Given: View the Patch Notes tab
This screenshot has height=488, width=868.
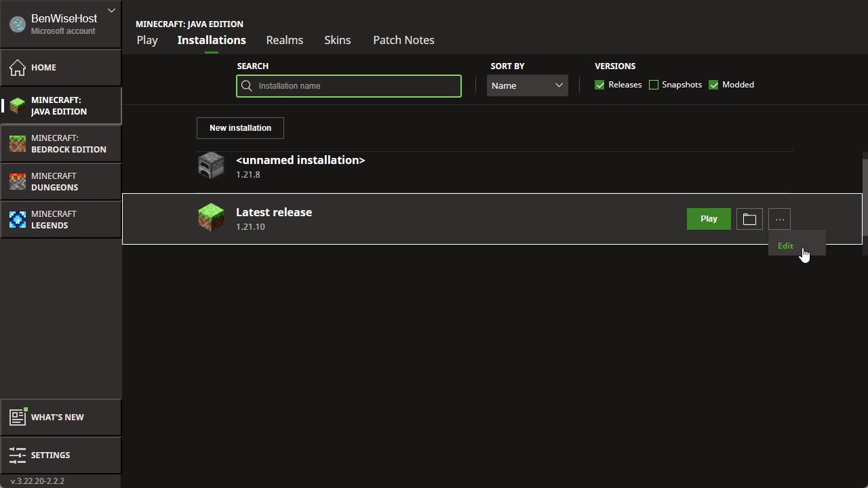Looking at the screenshot, I should point(403,40).
